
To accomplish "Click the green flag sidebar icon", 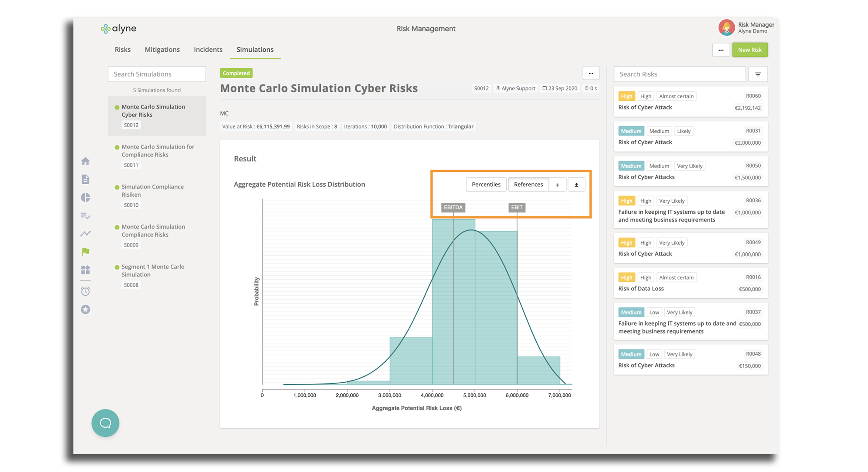I will (86, 252).
